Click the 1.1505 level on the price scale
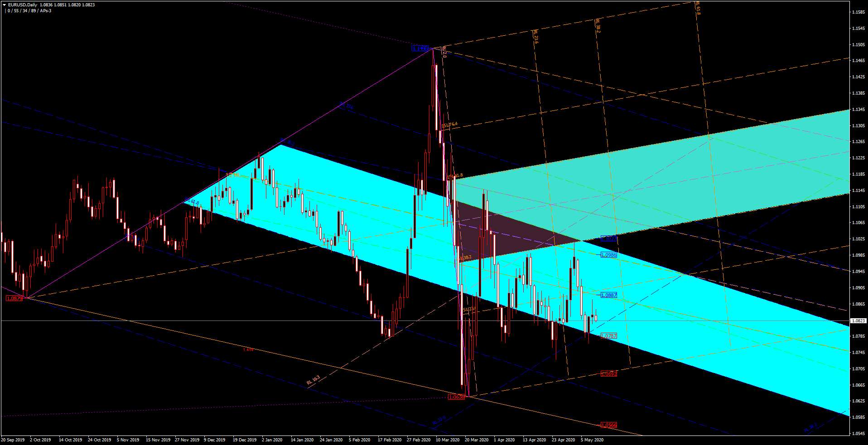Image resolution: width=868 pixels, height=445 pixels. coord(858,45)
